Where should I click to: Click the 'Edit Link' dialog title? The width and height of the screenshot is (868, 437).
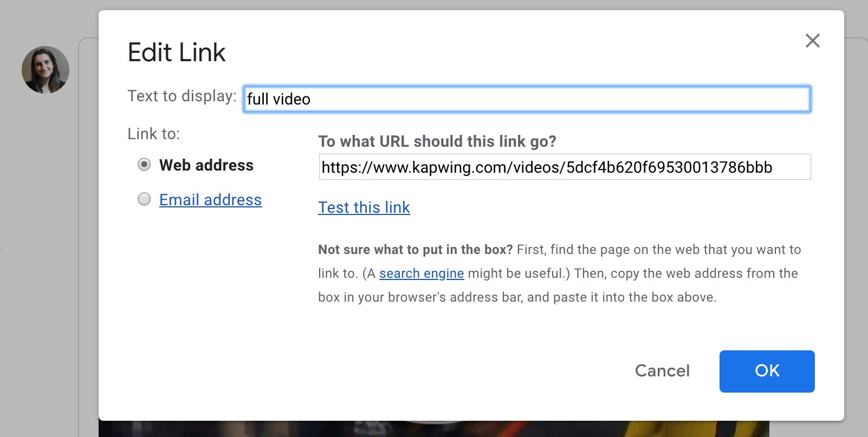click(x=177, y=53)
